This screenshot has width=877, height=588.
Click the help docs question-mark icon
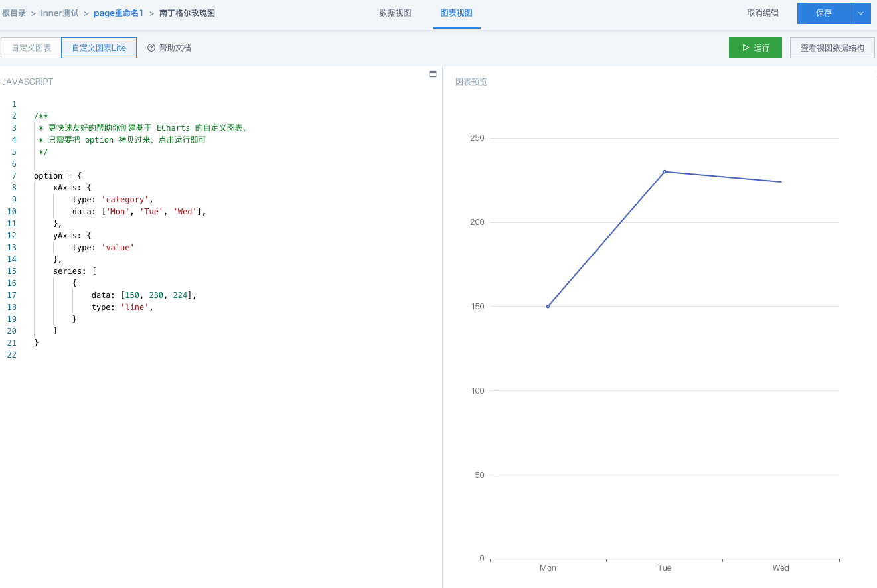pyautogui.click(x=151, y=48)
